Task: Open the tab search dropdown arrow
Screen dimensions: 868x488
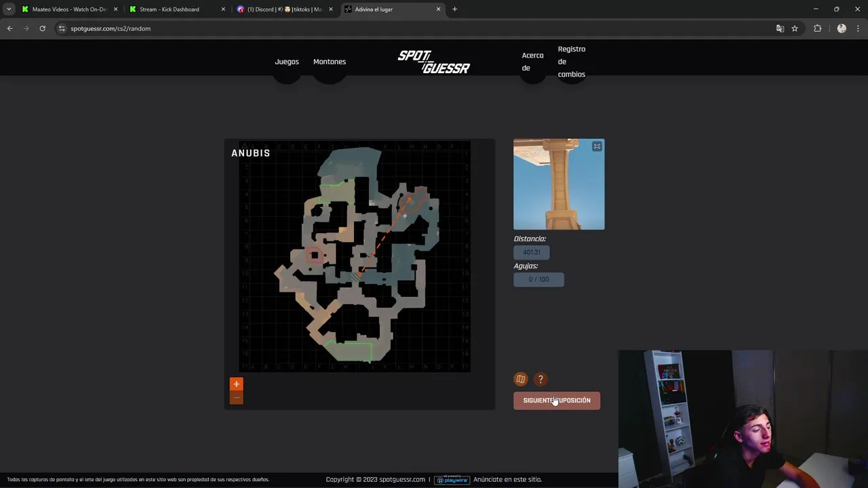Action: point(9,9)
